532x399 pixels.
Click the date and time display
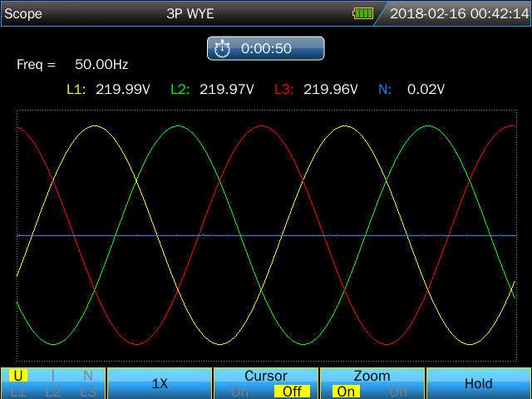[460, 13]
